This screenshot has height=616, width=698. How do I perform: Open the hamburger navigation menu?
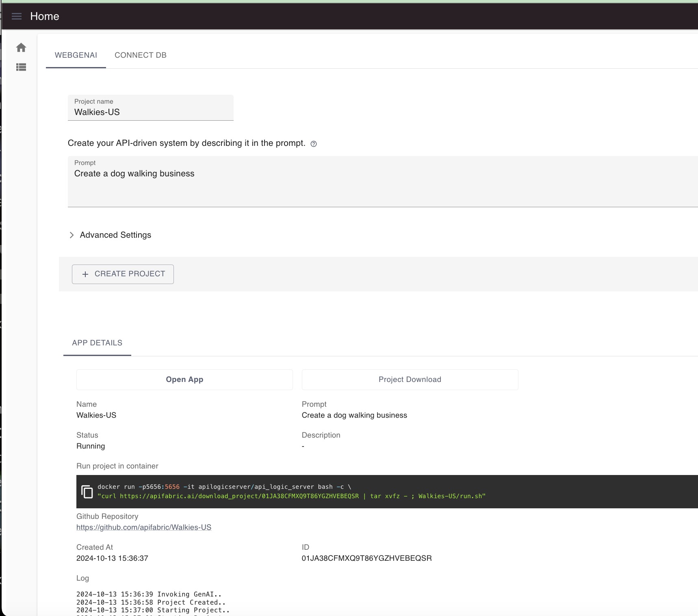coord(17,16)
